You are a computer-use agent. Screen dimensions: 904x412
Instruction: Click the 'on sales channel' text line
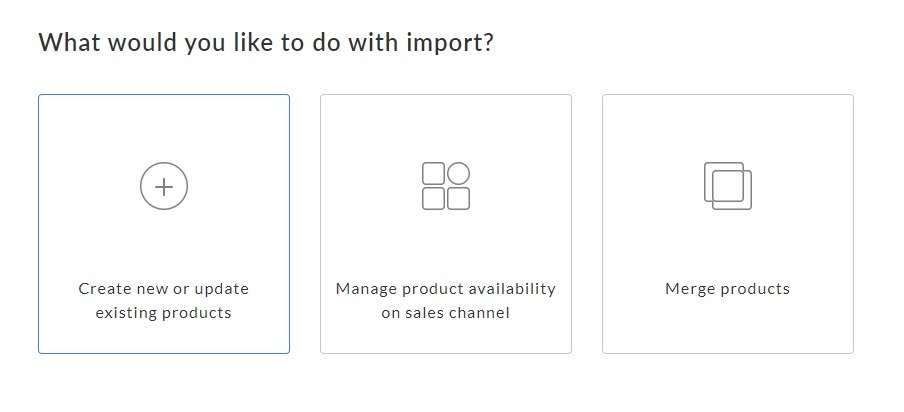(446, 313)
